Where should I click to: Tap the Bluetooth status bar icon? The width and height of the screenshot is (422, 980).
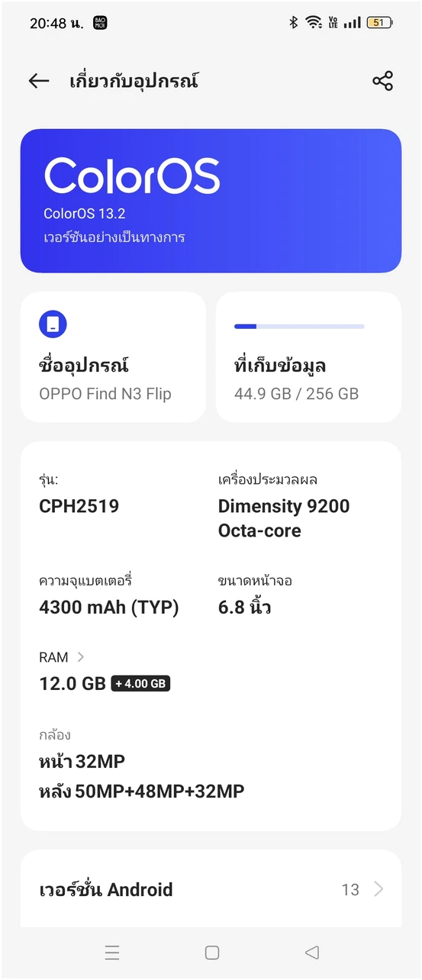tap(293, 23)
